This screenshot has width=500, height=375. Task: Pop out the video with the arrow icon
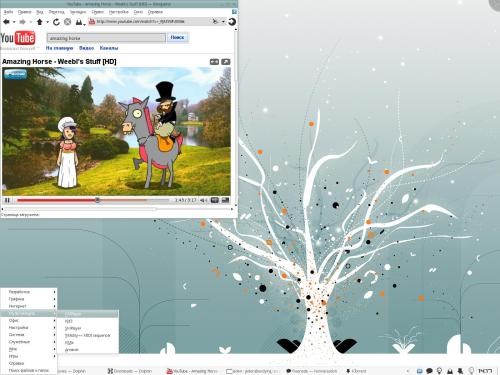coord(226,62)
